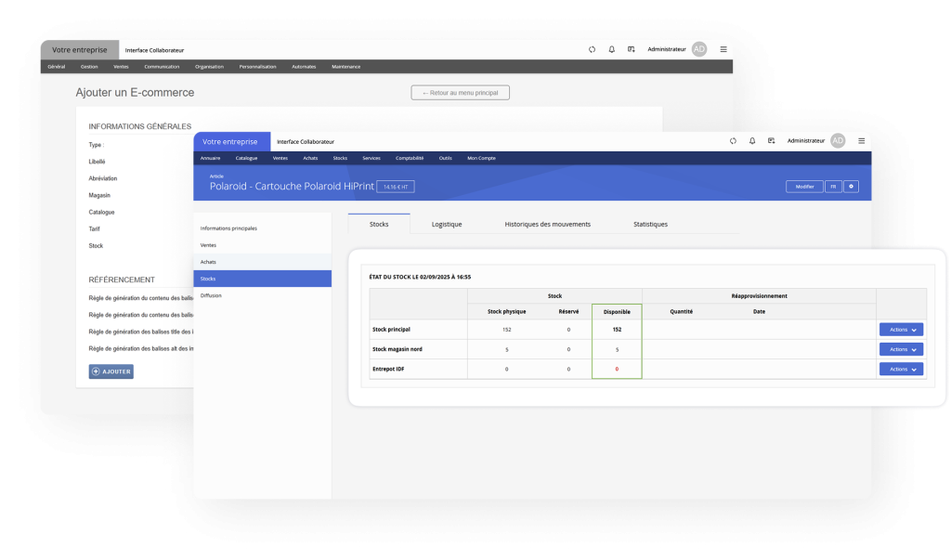951x560 pixels.
Task: Click the AD avatar in front window
Action: (838, 141)
